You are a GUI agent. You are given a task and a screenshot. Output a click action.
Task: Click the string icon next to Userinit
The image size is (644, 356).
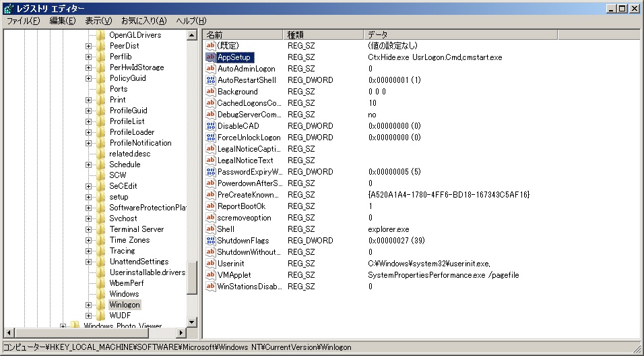210,264
